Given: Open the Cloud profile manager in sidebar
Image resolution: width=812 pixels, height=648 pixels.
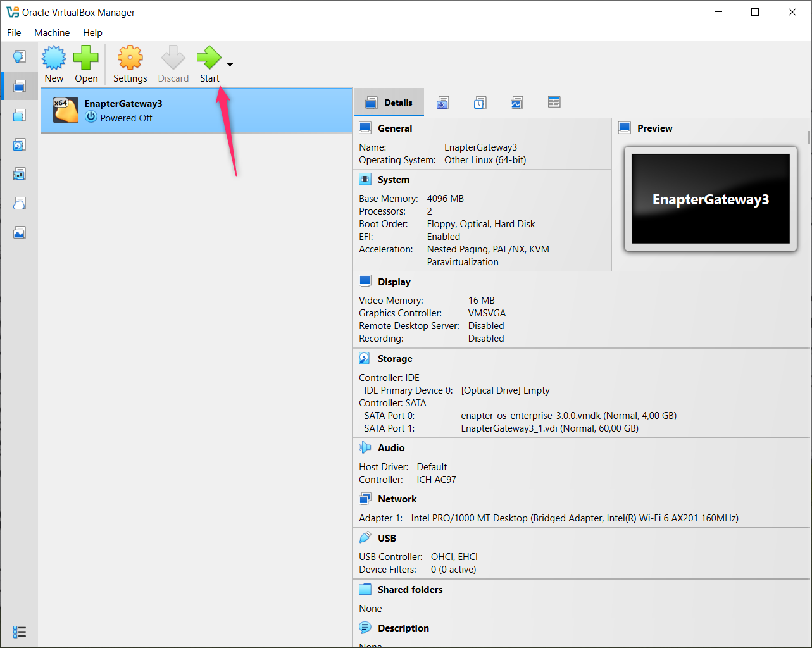Looking at the screenshot, I should pyautogui.click(x=19, y=202).
